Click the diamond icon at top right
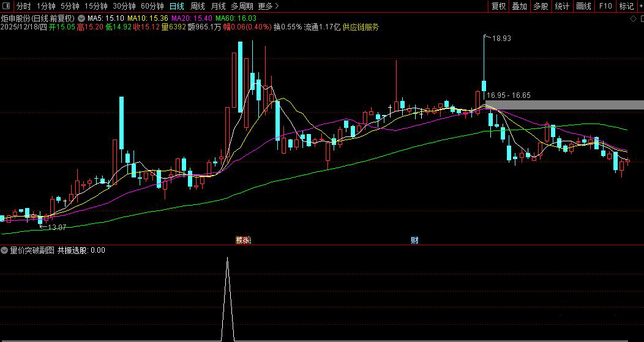The height and width of the screenshot is (342, 644). 633,18
